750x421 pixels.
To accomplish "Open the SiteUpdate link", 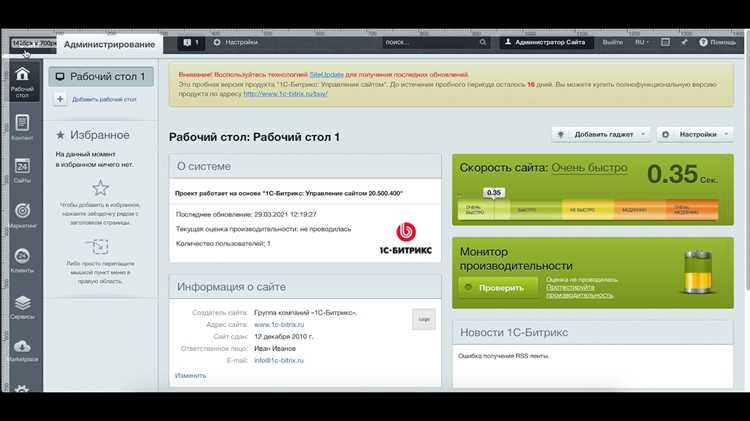I will [327, 75].
